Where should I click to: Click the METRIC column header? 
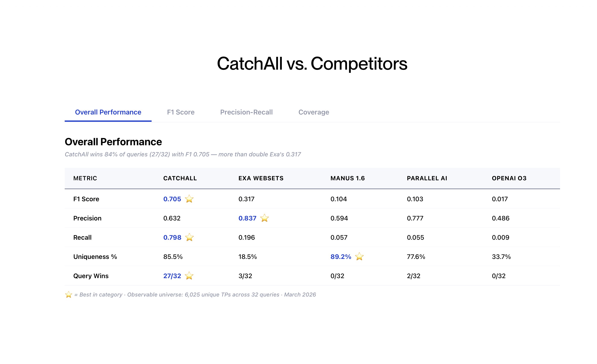click(85, 178)
